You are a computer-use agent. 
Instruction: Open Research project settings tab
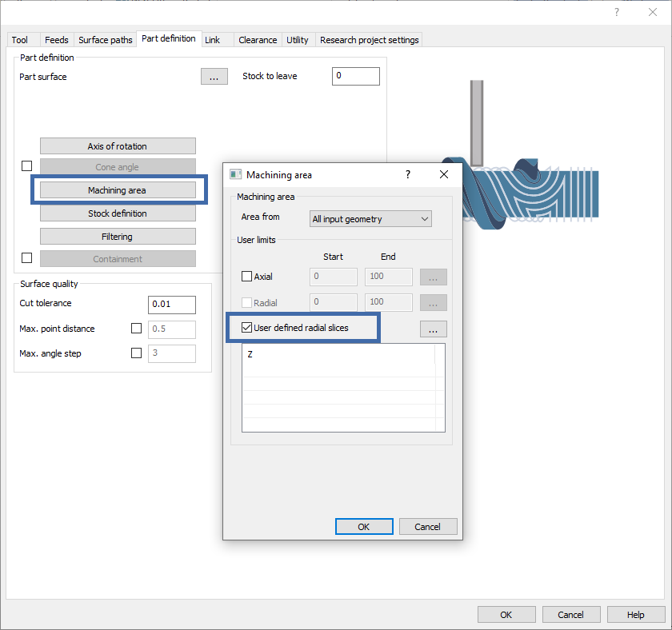369,40
